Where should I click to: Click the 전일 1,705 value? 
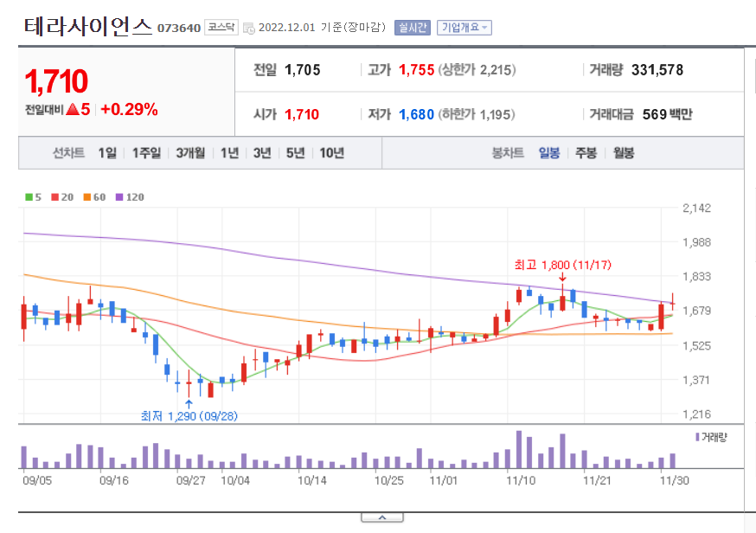(303, 70)
